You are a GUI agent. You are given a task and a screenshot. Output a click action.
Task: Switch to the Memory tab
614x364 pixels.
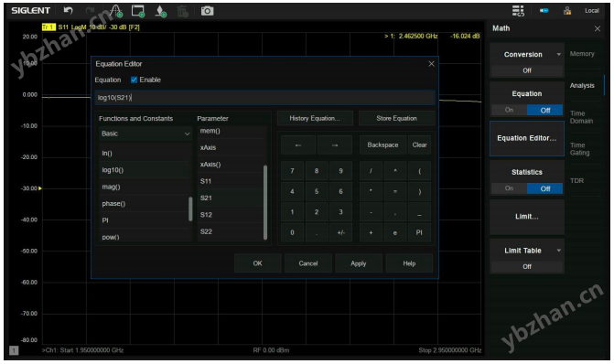coord(582,54)
